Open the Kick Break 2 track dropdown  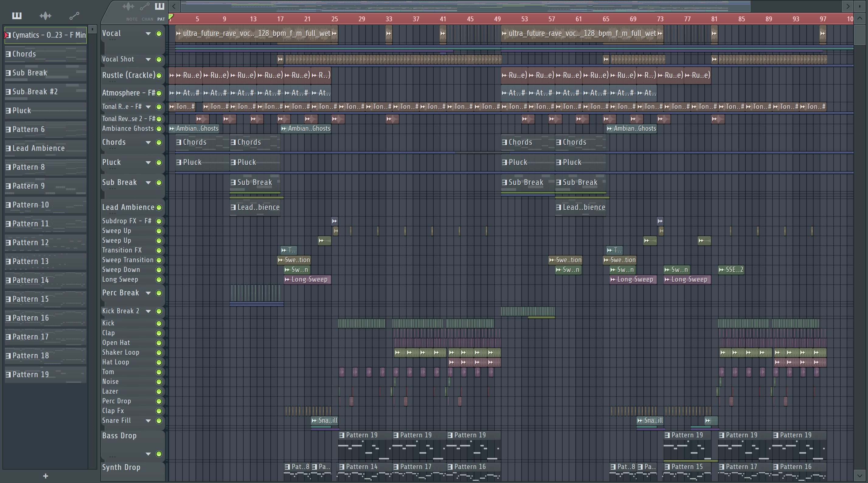[x=148, y=311]
